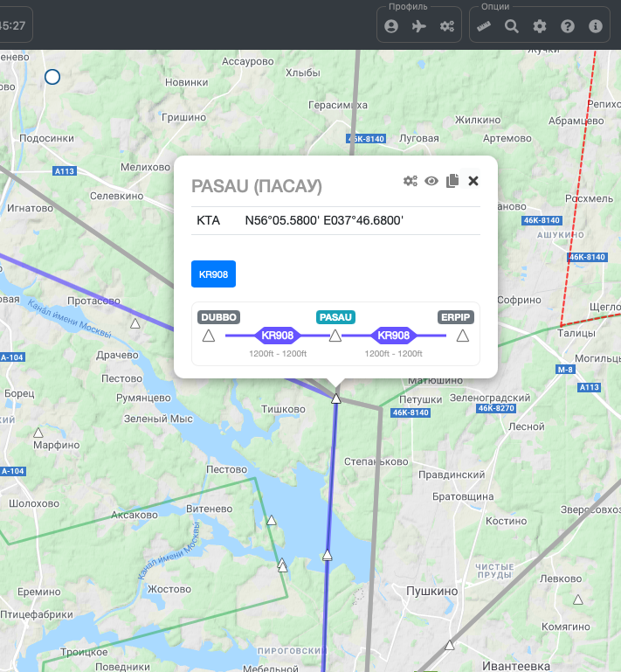Close the PASAU waypoint popup
621x672 pixels.
473,181
